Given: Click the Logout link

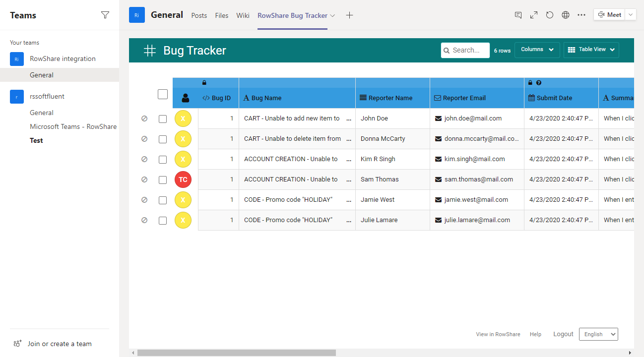Looking at the screenshot, I should coord(563,334).
